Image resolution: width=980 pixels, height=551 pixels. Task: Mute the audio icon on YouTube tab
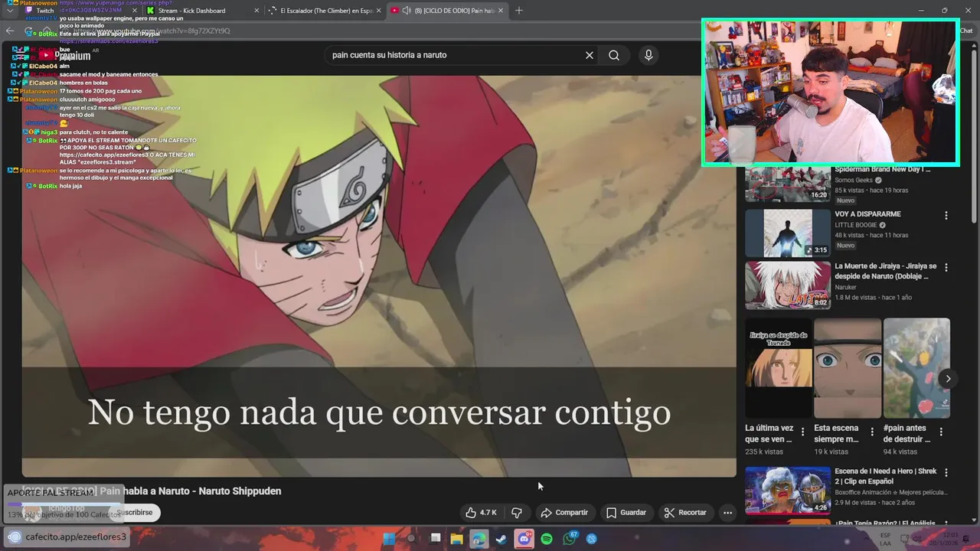[407, 11]
